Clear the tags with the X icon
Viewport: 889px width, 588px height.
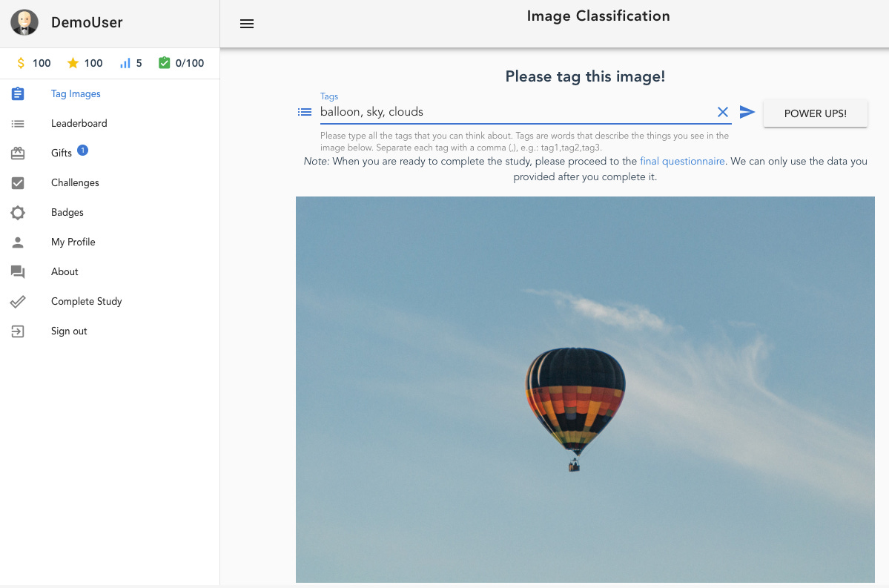pyautogui.click(x=722, y=112)
